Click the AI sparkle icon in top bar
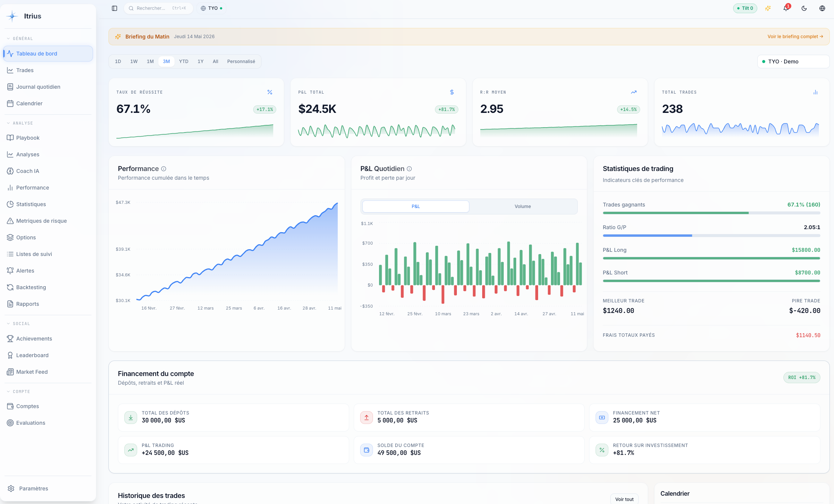Screen dimensions: 834x504 click(768, 8)
